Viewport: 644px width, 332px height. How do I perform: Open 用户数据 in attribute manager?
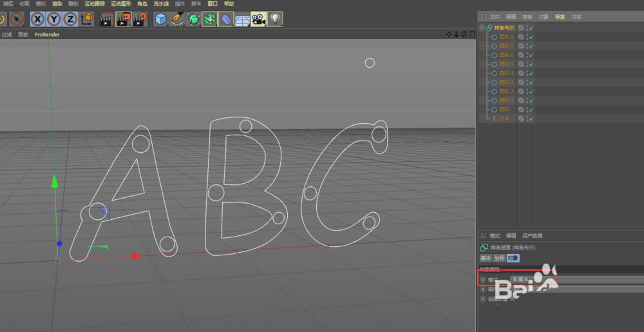point(532,236)
